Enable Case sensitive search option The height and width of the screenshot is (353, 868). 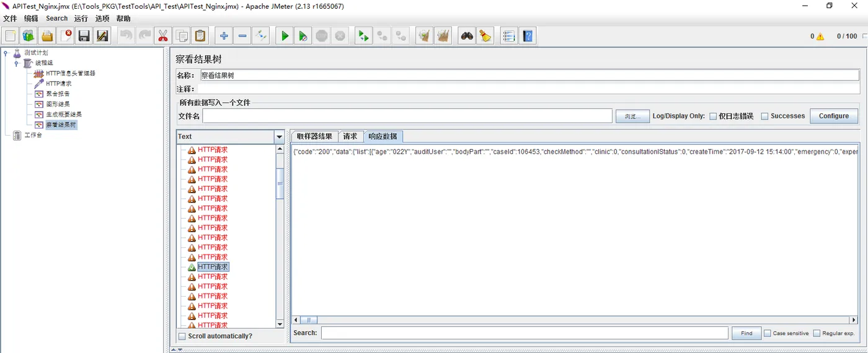pos(768,333)
